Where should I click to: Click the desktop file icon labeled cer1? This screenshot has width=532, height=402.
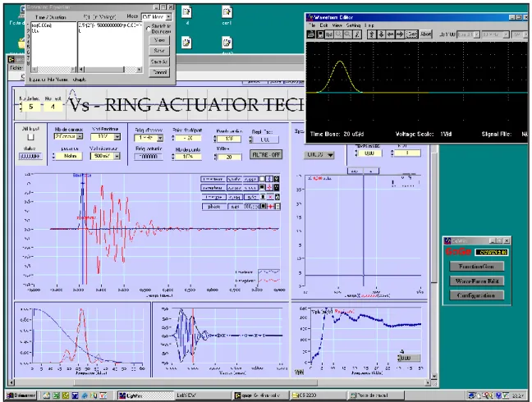coord(227,16)
